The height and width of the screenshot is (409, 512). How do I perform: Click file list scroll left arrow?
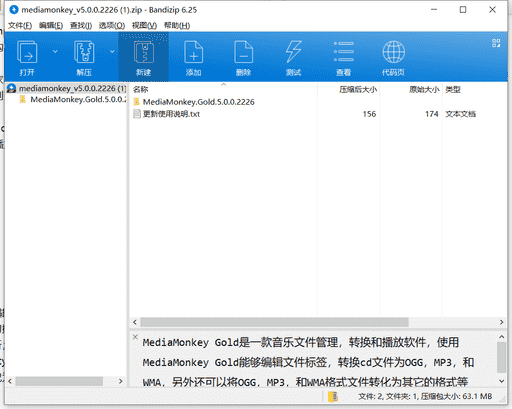[x=135, y=322]
